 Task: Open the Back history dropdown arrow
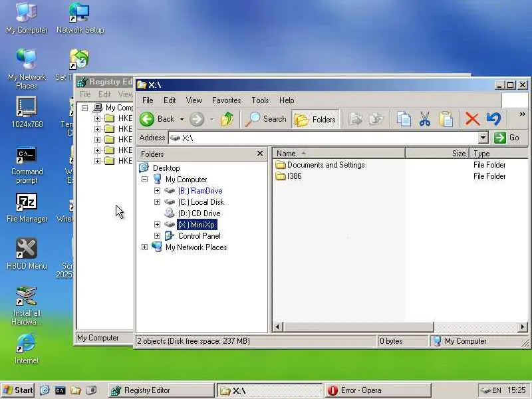(x=182, y=119)
